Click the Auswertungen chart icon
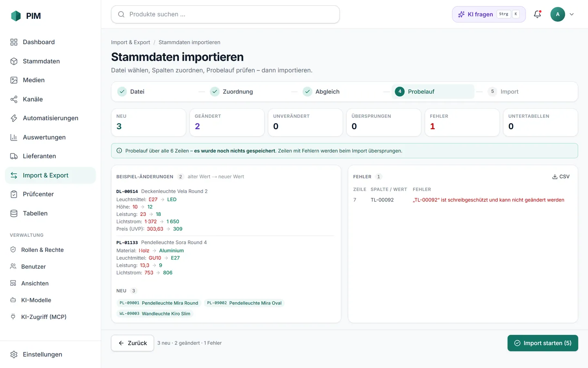588x368 pixels. (x=14, y=137)
